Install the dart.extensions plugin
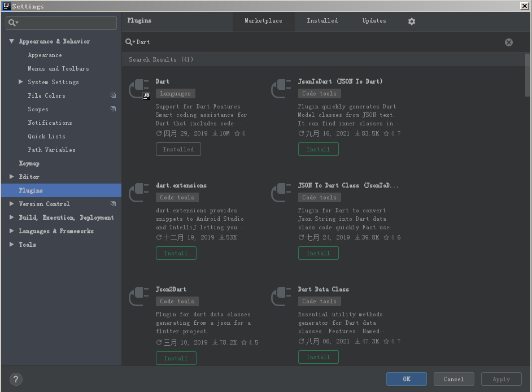The image size is (532, 392). 176,253
